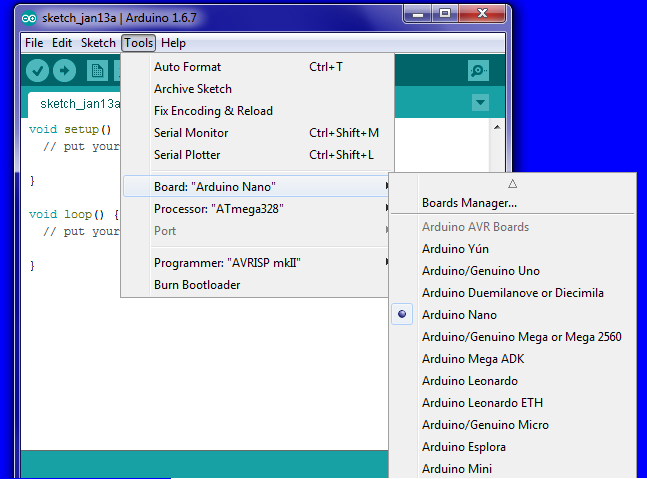Click the Verify checkmark toolbar button
Image resolution: width=647 pixels, height=479 pixels.
pyautogui.click(x=38, y=71)
